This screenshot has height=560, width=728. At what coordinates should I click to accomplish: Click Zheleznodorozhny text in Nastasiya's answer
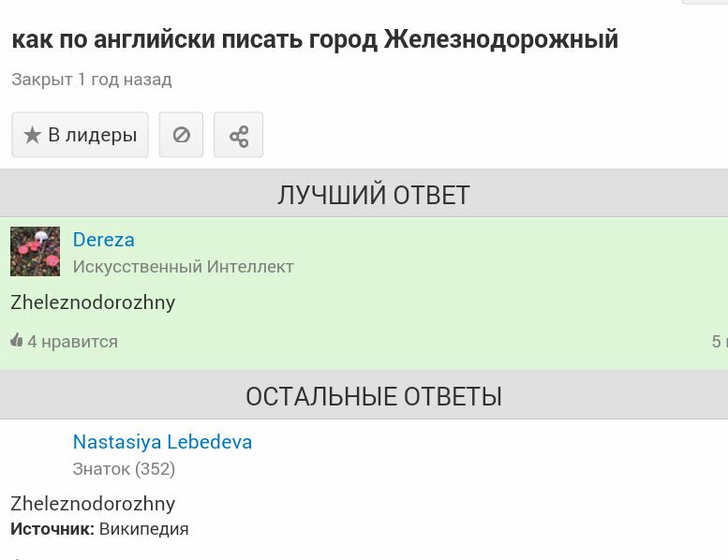coord(93,504)
